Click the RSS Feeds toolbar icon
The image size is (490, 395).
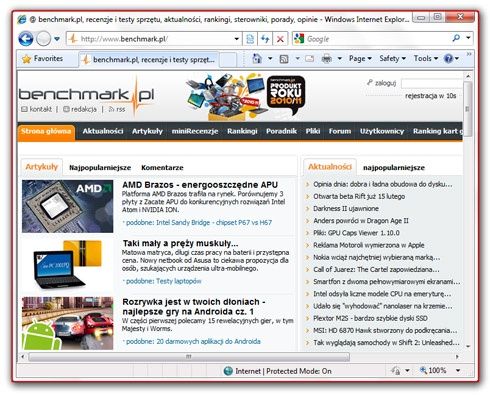click(x=284, y=59)
